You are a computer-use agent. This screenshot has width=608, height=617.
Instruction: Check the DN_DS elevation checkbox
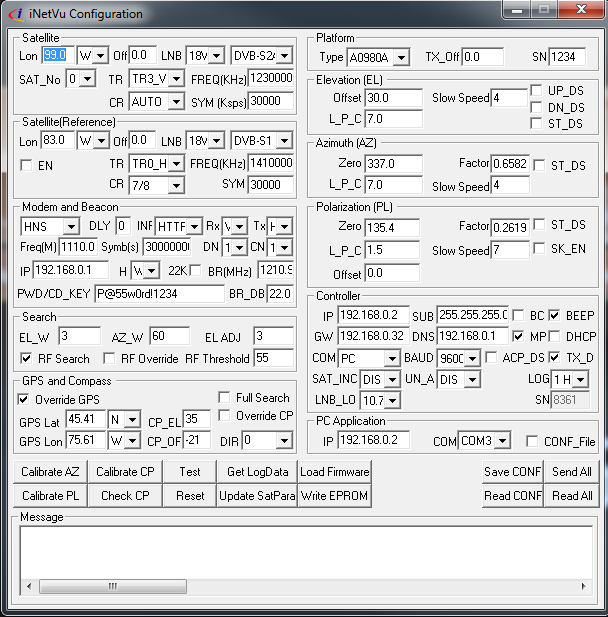coord(536,107)
